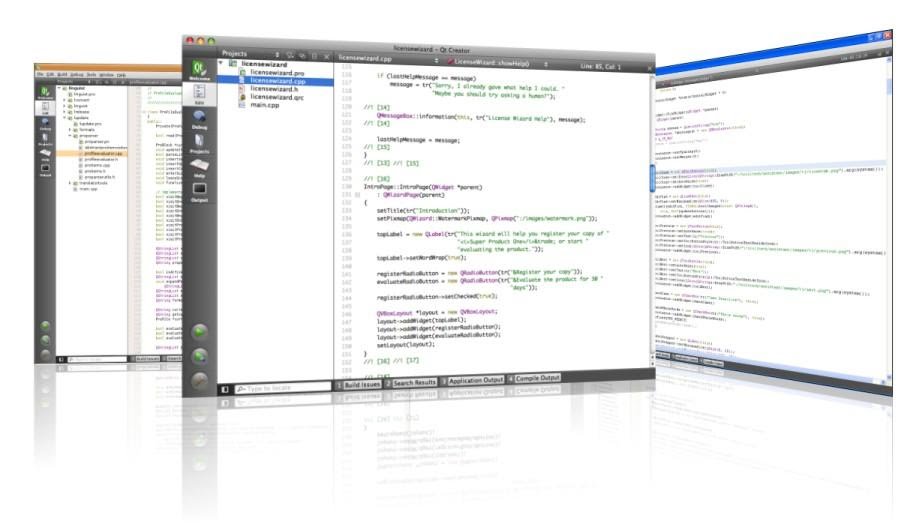
Task: Collapse the licensewizard project tree node
Action: click(x=222, y=63)
